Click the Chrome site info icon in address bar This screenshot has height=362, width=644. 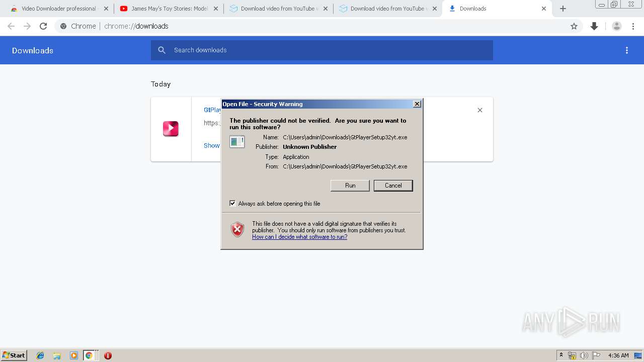(63, 26)
